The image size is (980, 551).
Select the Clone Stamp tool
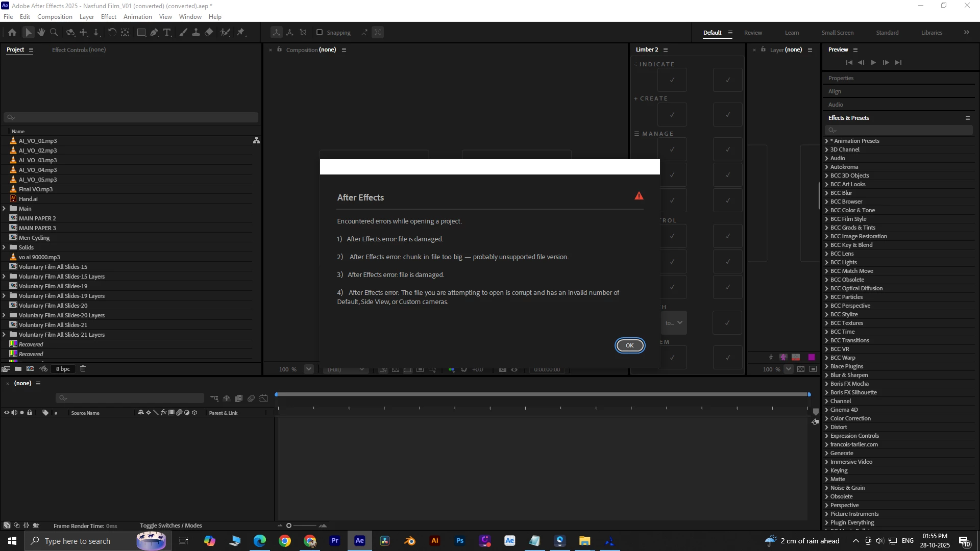click(196, 32)
